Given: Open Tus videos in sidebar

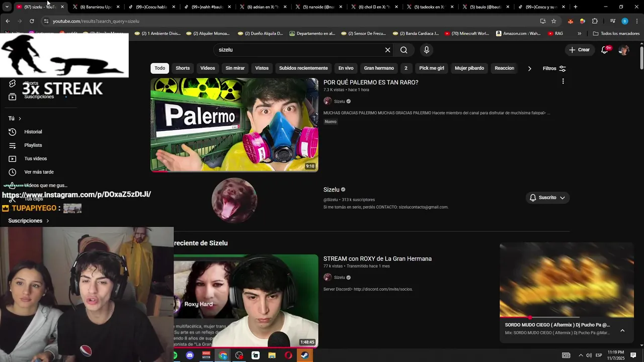Looking at the screenshot, I should (35, 159).
